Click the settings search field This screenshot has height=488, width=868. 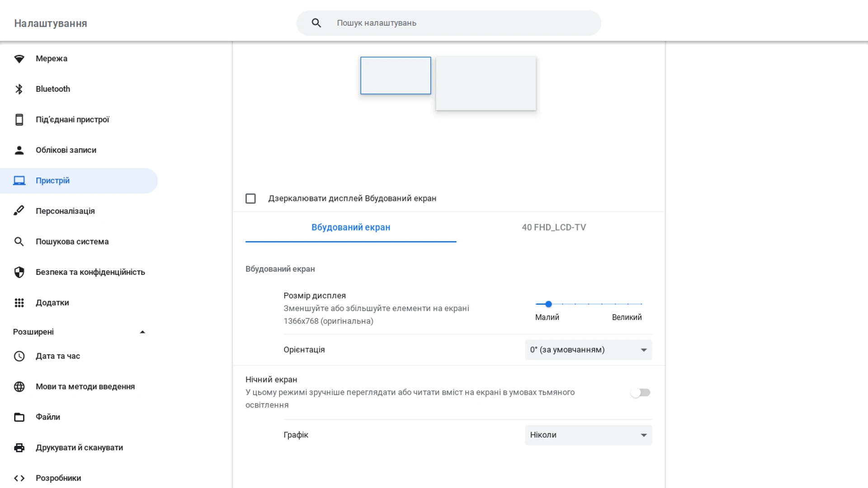tap(448, 23)
